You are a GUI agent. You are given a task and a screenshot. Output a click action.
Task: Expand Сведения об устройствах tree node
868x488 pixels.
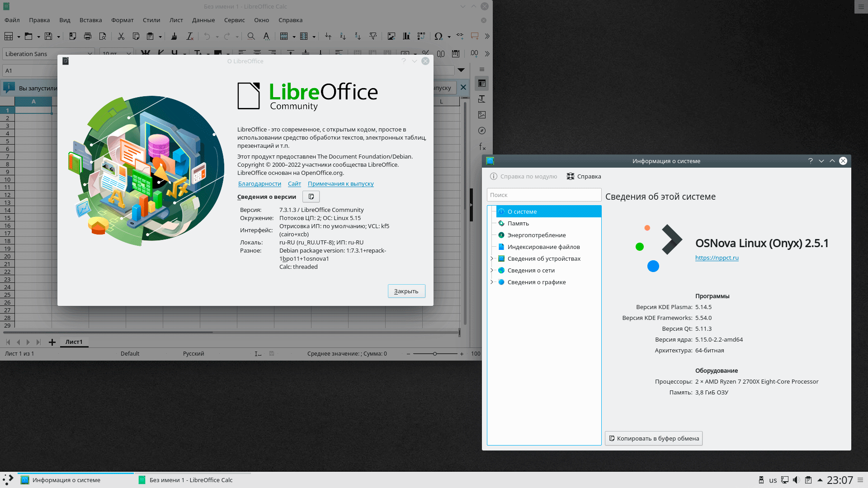tap(492, 258)
